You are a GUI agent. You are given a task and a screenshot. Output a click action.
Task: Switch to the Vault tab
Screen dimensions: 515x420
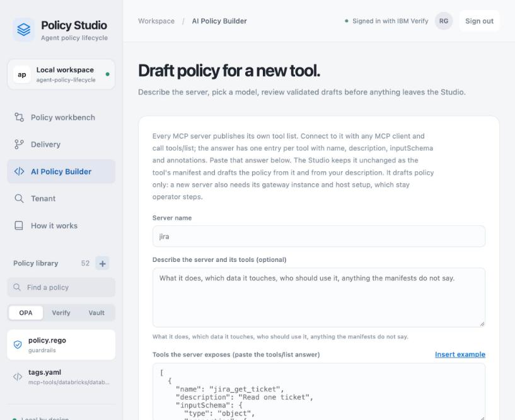[96, 313]
